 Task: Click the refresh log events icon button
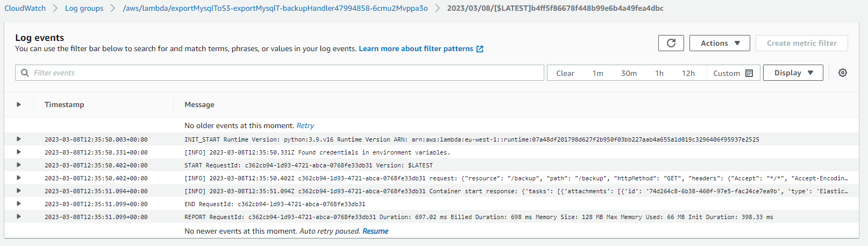(x=671, y=43)
